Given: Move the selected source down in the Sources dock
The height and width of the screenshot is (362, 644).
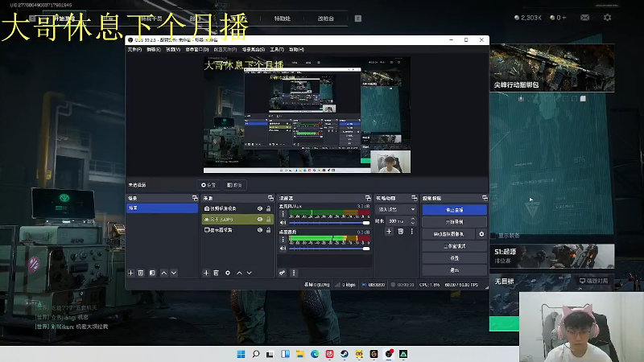Looking at the screenshot, I should click(x=250, y=273).
